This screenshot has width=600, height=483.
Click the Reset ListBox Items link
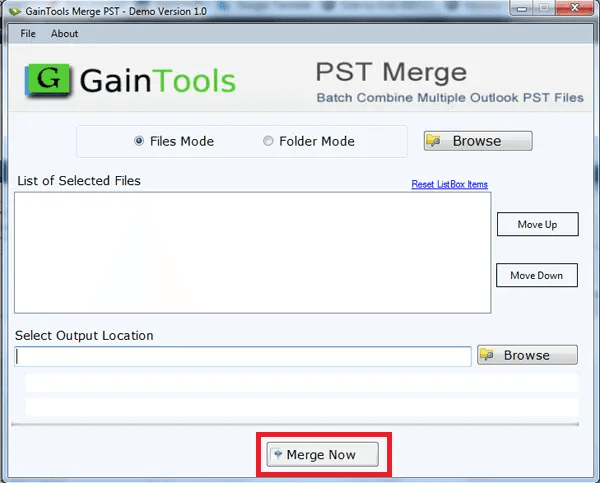450,184
